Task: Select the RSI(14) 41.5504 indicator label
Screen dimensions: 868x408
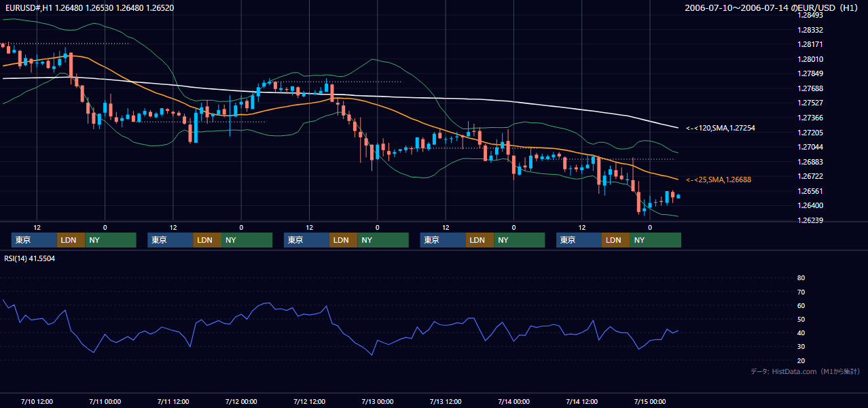Action: coord(30,258)
